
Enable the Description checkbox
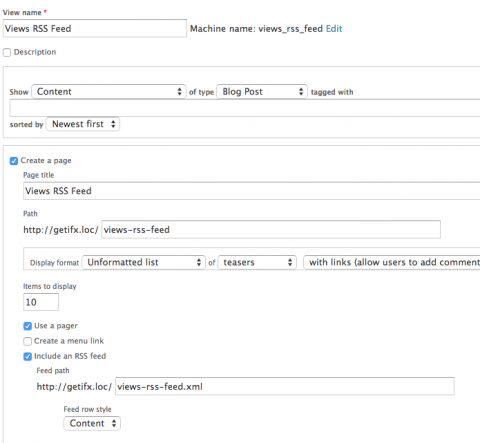pyautogui.click(x=7, y=52)
